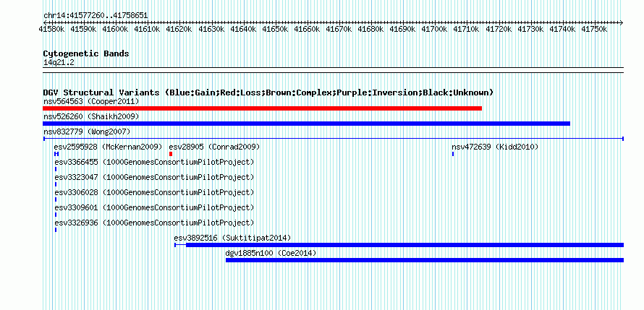
Task: Click the ruler's right arrow end
Action: click(x=622, y=22)
